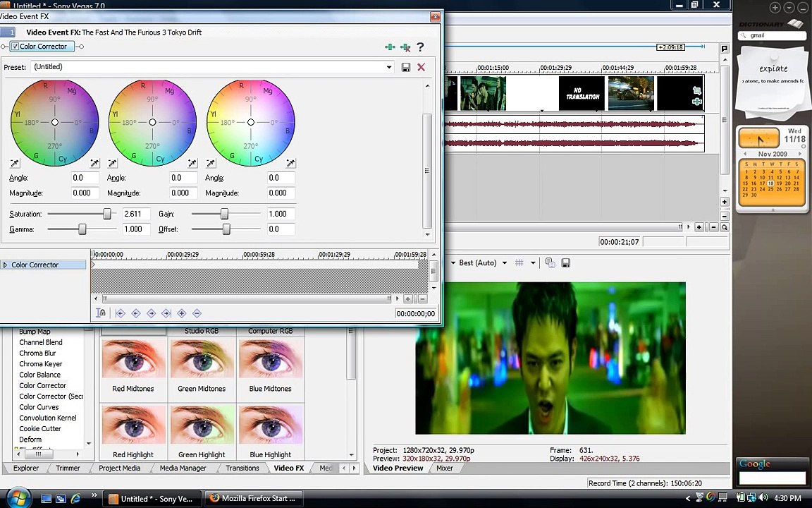Pick adjustment color eyedropper under third wheel
Screen dimensions: 812x508
pos(290,163)
